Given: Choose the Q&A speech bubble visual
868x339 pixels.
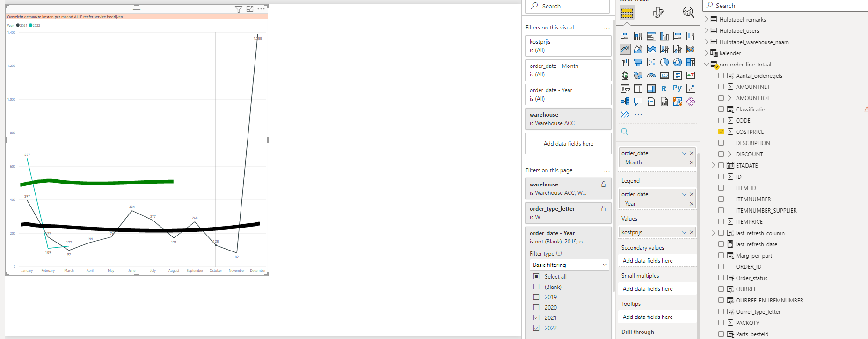Looking at the screenshot, I should [x=638, y=102].
